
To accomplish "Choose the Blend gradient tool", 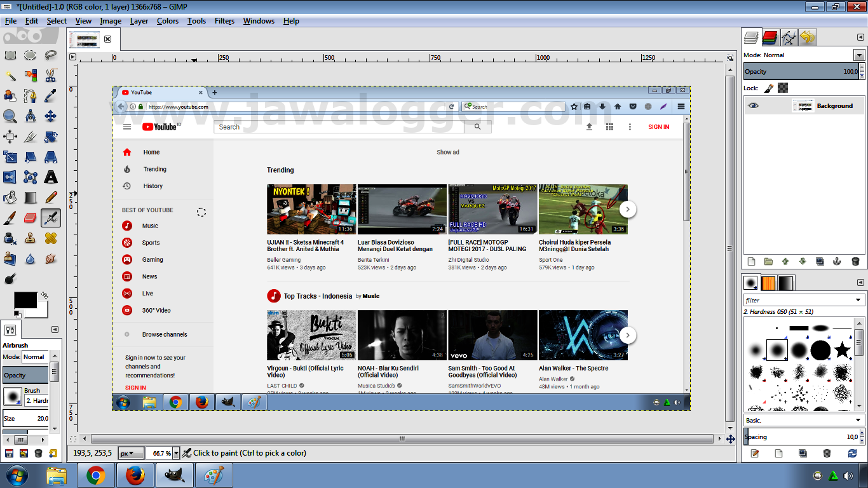I will (31, 198).
